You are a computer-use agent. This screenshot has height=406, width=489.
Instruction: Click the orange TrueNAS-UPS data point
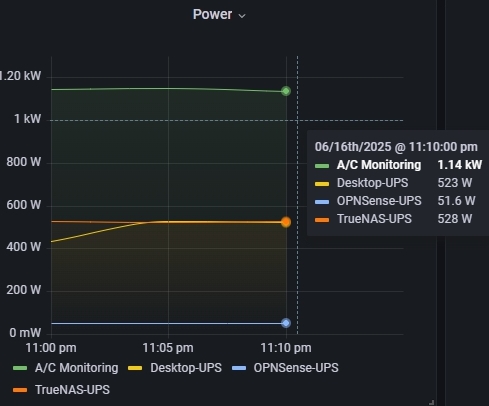[x=286, y=222]
